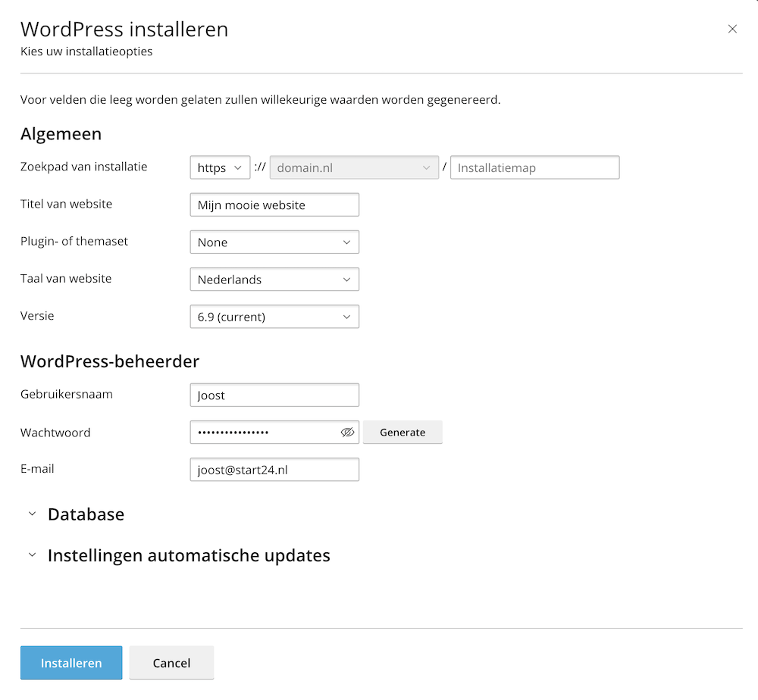758x700 pixels.
Task: Toggle password visibility eye icon
Action: point(347,433)
